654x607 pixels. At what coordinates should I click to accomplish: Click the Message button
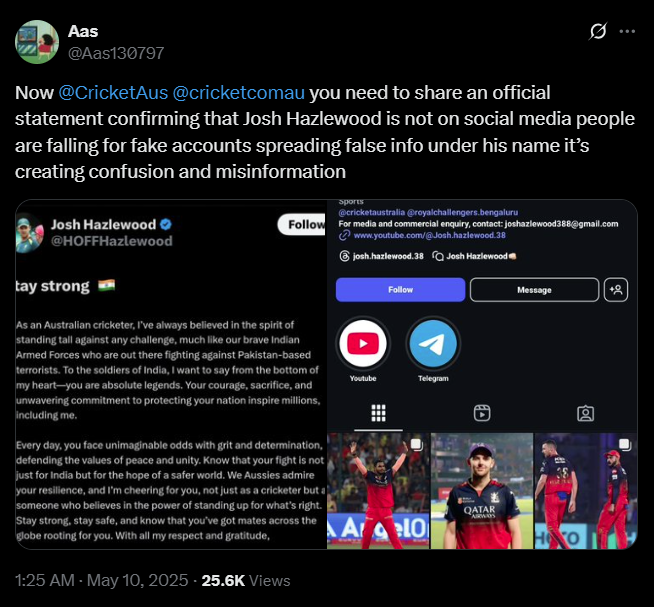pyautogui.click(x=534, y=290)
